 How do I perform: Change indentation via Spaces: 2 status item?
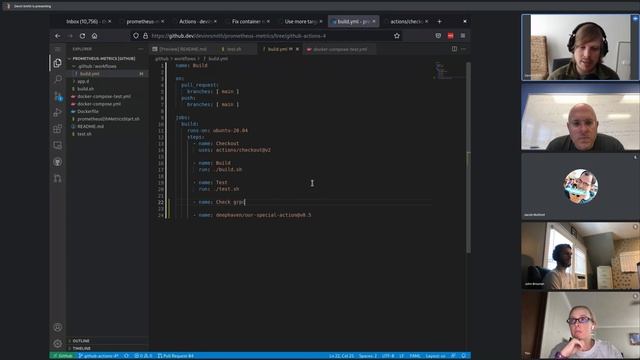[368, 356]
